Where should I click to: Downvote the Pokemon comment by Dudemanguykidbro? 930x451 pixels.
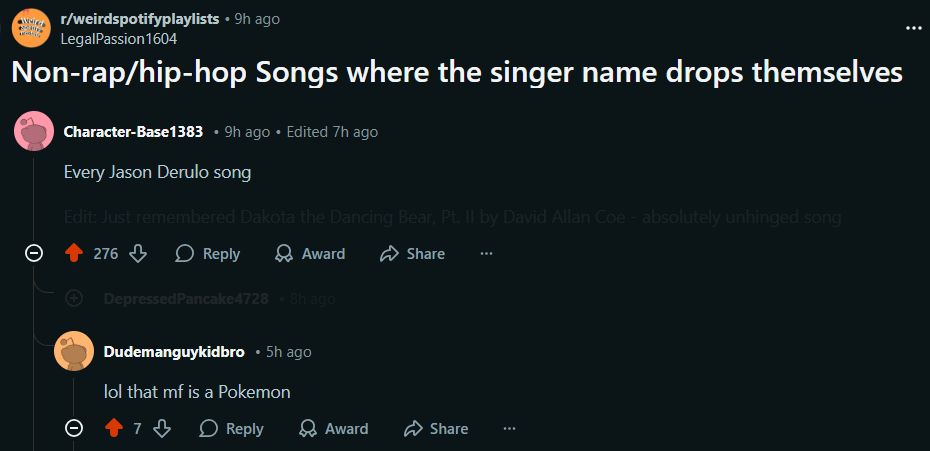coord(162,429)
